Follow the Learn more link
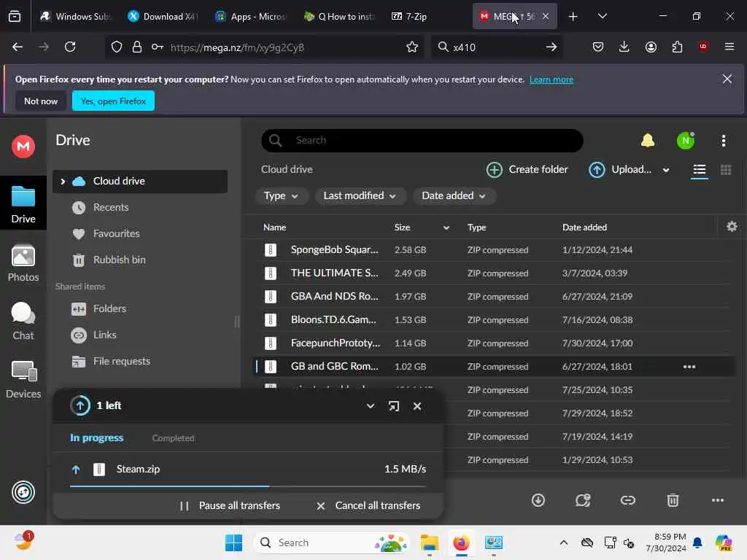Viewport: 747px width, 560px height. [x=551, y=79]
